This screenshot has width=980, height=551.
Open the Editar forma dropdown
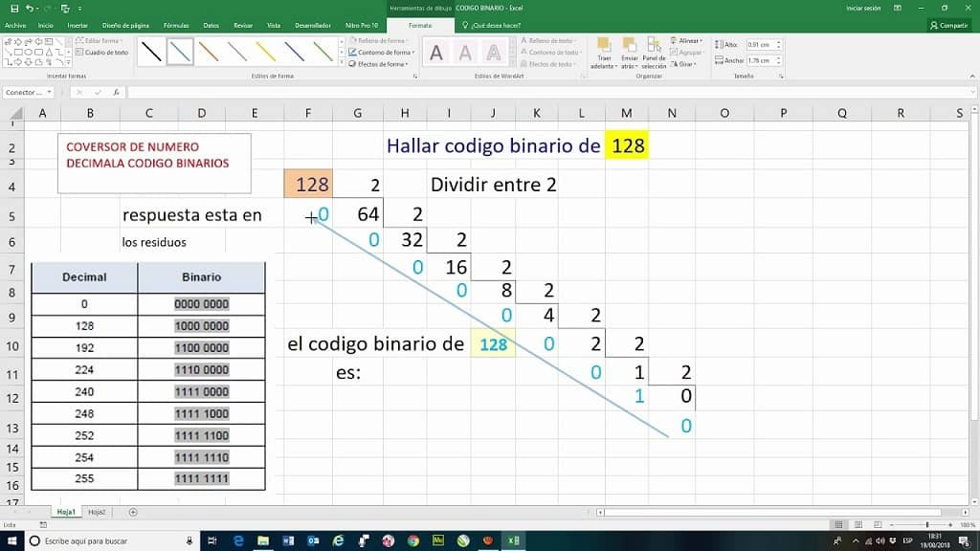pos(100,40)
